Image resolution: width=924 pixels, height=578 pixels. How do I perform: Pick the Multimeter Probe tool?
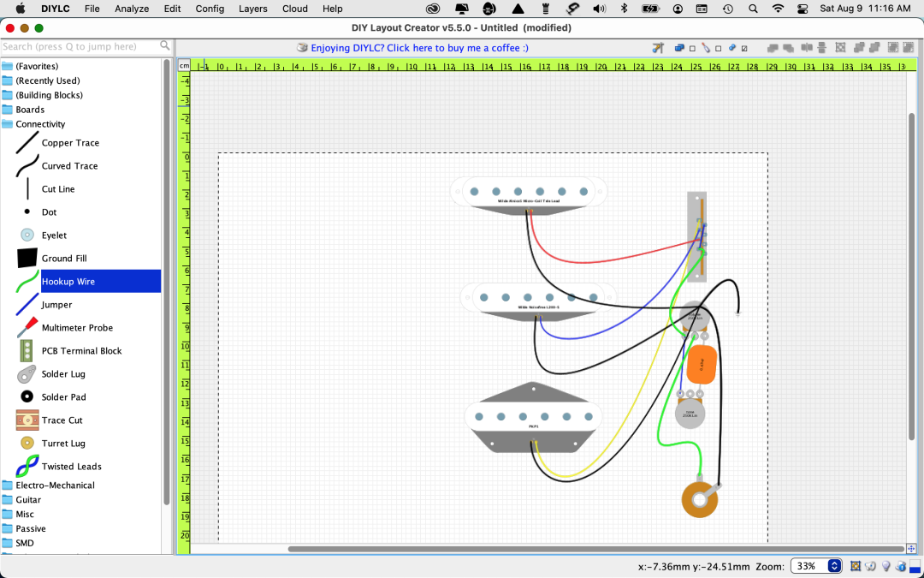[x=77, y=328]
